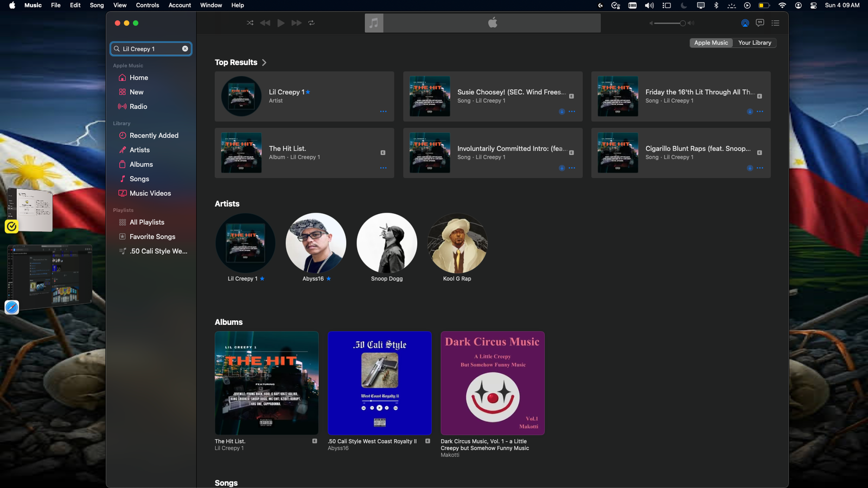
Task: Open more options for Lil Creepy 1 artist card
Action: point(383,112)
